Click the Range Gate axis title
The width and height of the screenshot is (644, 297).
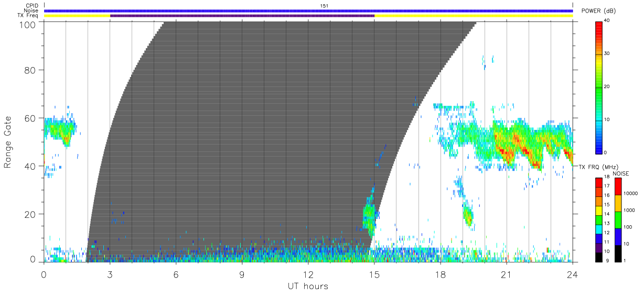(7, 142)
